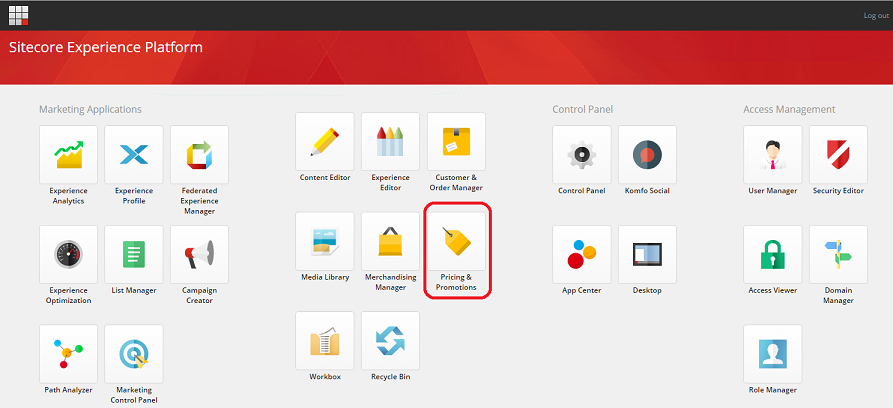This screenshot has height=408, width=893.
Task: Launch Experience Profile tile
Action: coord(134,154)
